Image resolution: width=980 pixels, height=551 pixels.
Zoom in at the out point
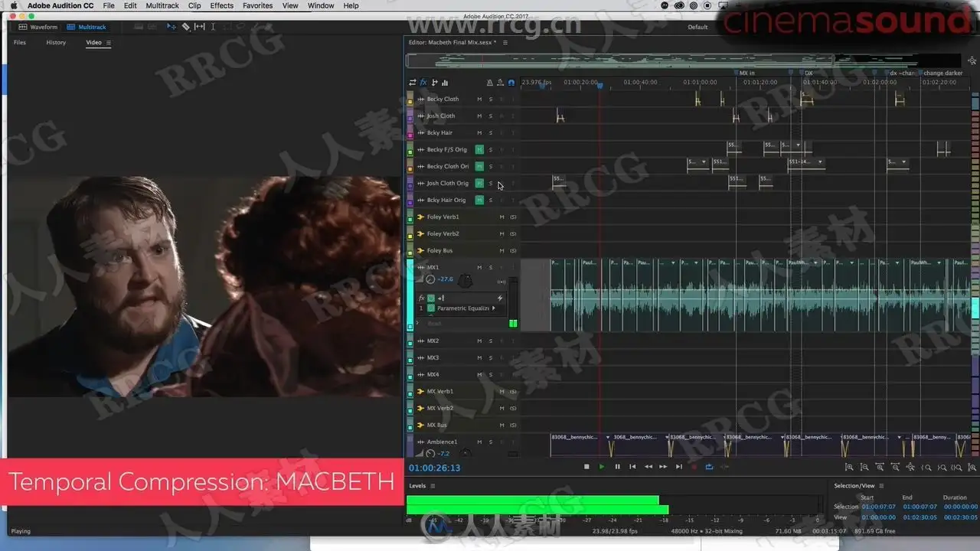(942, 467)
